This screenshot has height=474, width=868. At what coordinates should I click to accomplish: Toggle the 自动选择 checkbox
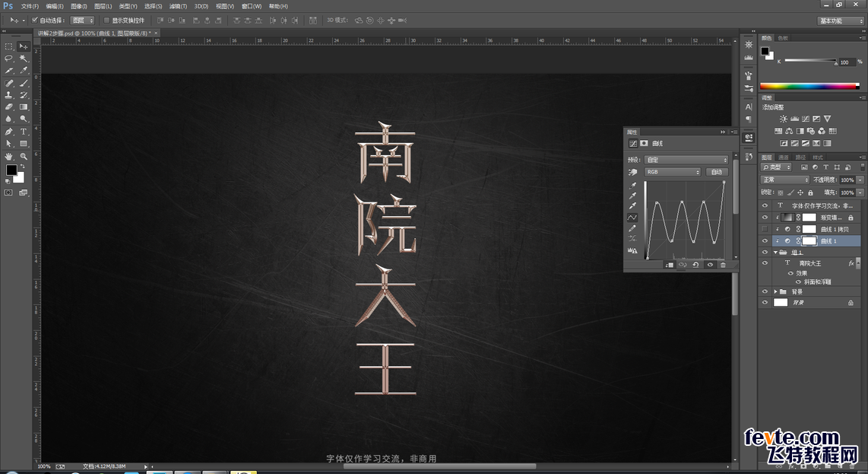pos(35,21)
